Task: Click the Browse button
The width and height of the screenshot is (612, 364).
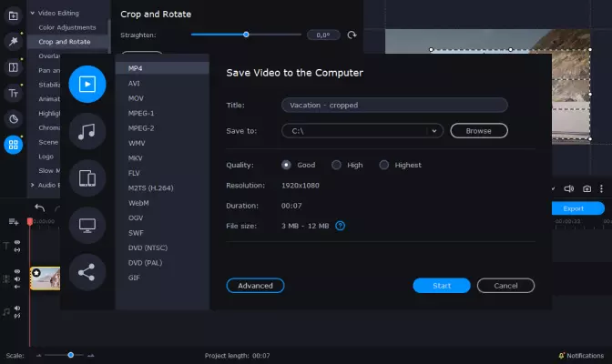Action: point(479,131)
